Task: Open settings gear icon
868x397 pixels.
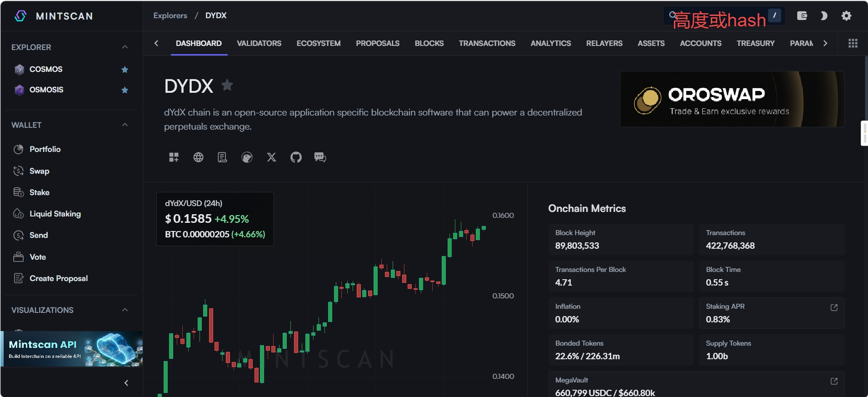Action: tap(846, 16)
